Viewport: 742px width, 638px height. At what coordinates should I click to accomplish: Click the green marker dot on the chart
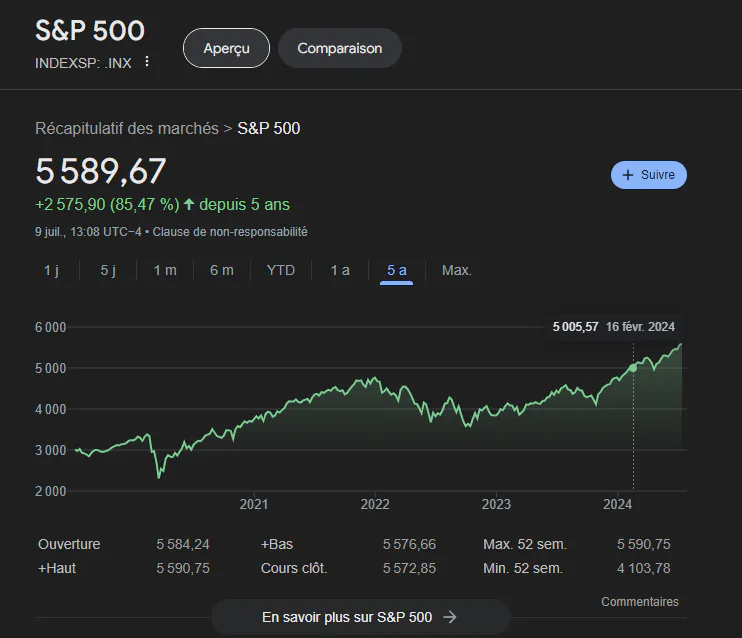pos(633,368)
